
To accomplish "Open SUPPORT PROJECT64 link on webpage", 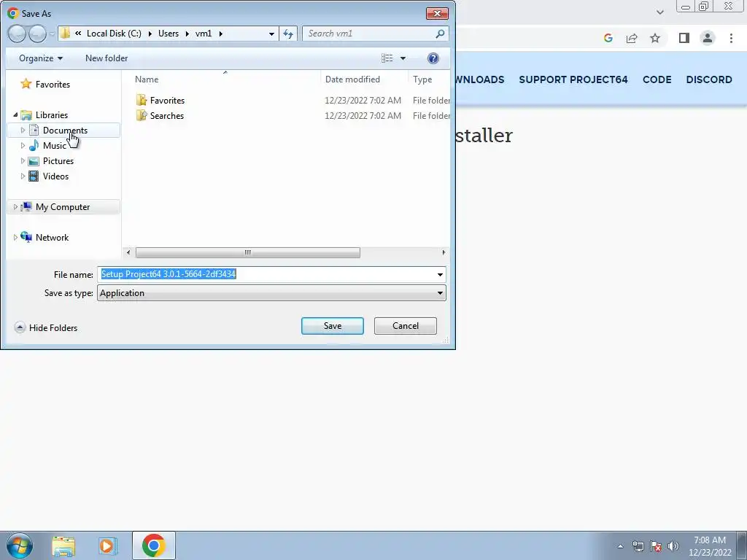I will (x=573, y=79).
